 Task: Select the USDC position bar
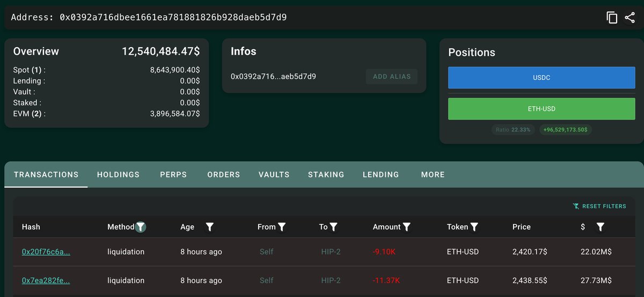coord(541,78)
